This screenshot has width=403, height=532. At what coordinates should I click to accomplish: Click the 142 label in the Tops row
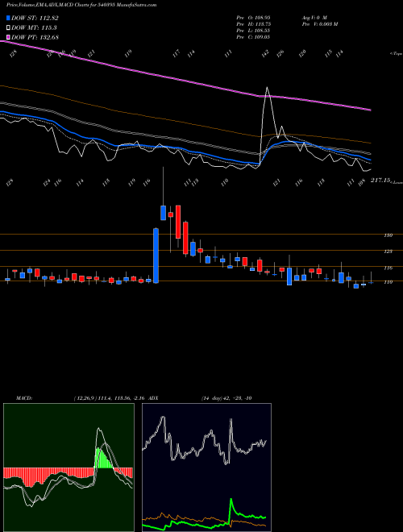click(x=265, y=53)
